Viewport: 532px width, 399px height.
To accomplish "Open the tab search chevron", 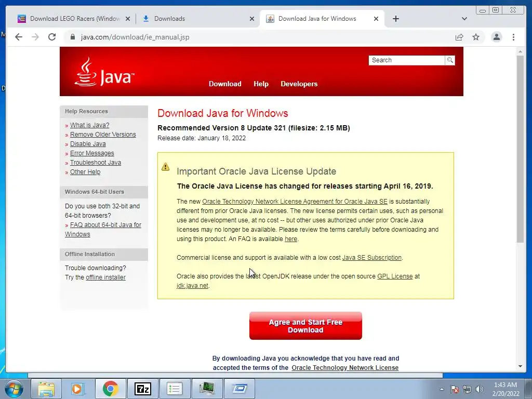I will pyautogui.click(x=464, y=19).
